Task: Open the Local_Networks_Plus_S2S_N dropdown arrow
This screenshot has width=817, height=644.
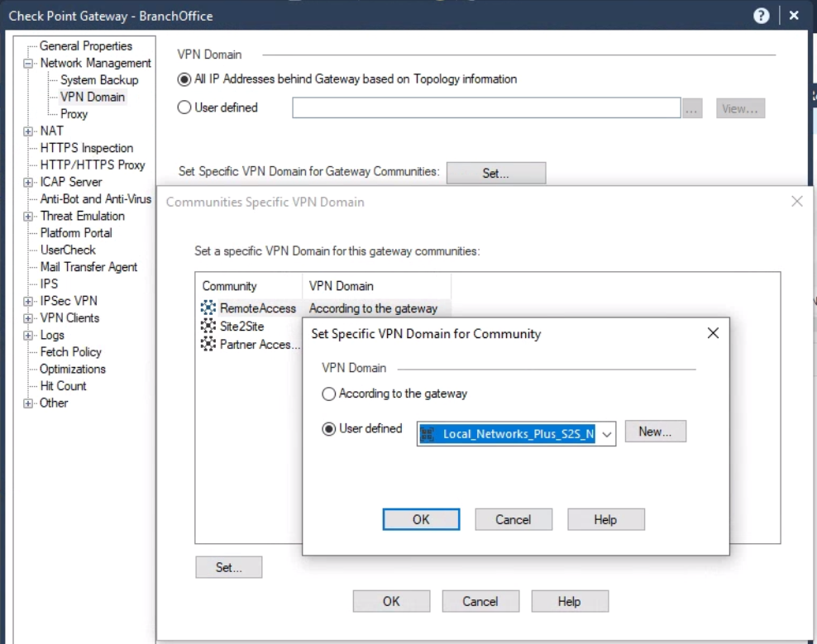Action: tap(606, 434)
